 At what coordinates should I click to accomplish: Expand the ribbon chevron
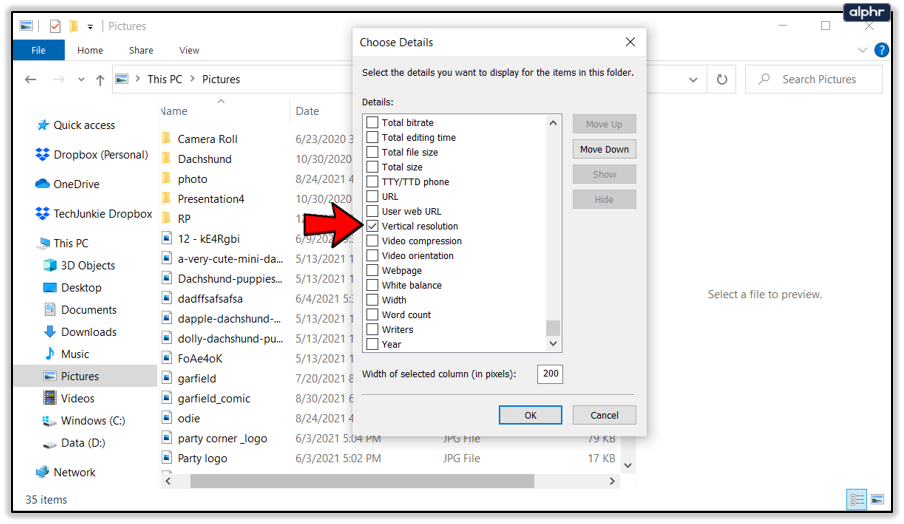862,50
